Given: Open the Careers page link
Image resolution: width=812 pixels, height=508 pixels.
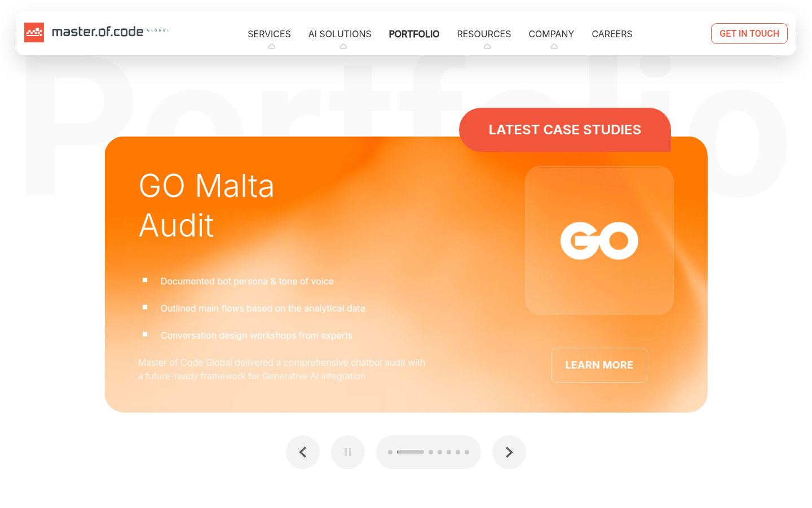Looking at the screenshot, I should tap(612, 34).
